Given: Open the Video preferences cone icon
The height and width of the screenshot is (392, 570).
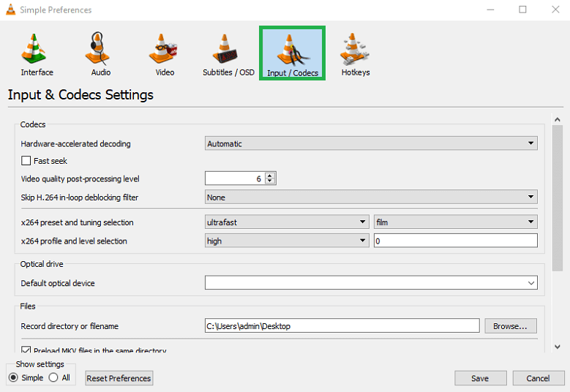Looking at the screenshot, I should (163, 49).
